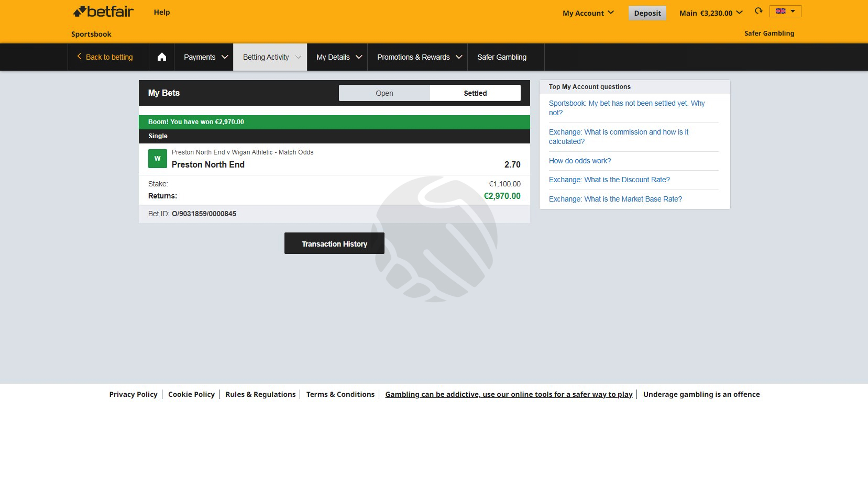Click the Sportsbook link in the header

tap(91, 34)
